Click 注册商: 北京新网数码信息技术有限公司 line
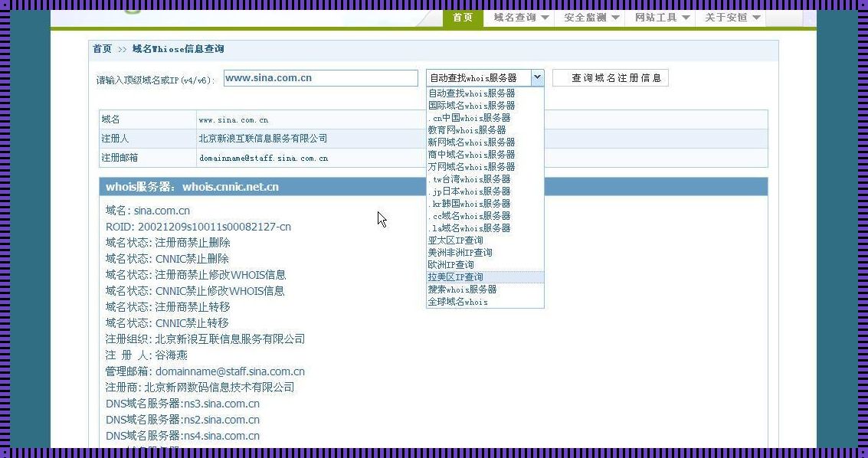868x458 pixels. (x=200, y=388)
